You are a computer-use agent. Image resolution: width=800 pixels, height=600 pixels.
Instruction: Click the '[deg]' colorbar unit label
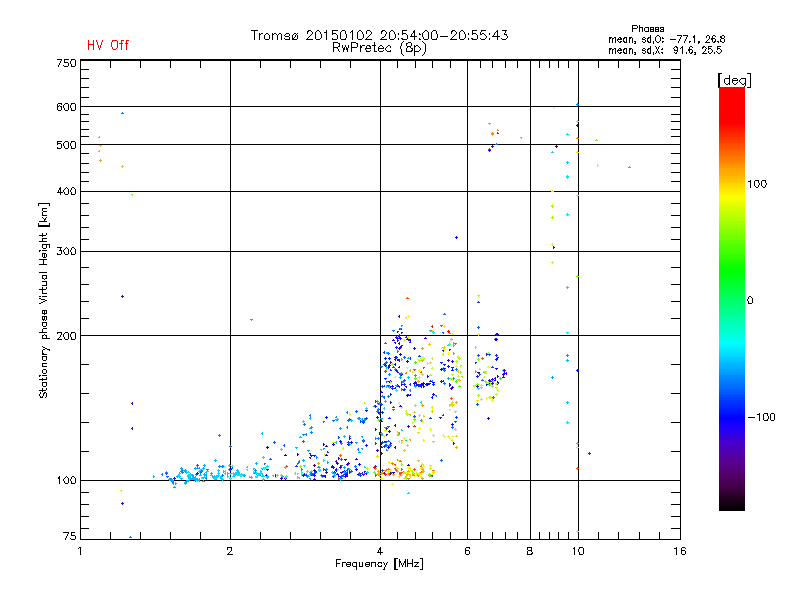[x=734, y=79]
